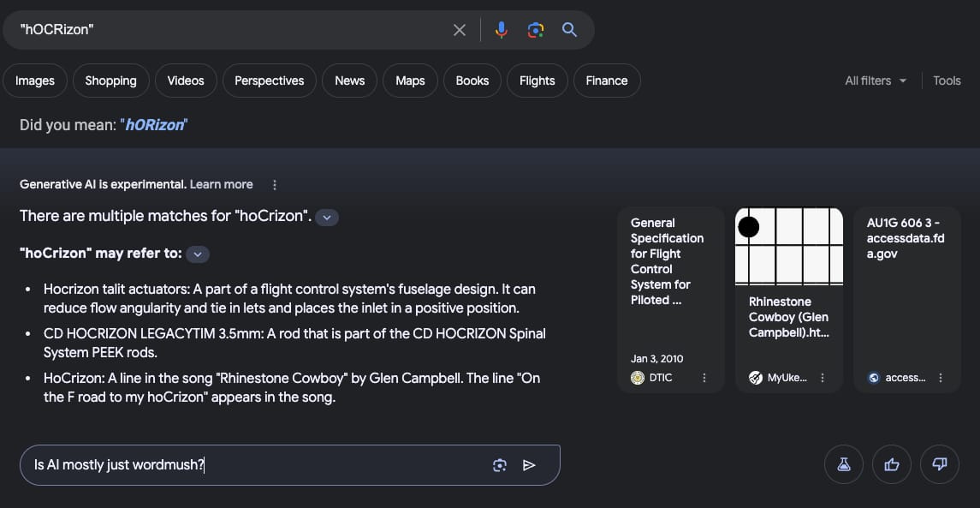Open generative AI three-dot options menu
980x508 pixels.
[275, 184]
